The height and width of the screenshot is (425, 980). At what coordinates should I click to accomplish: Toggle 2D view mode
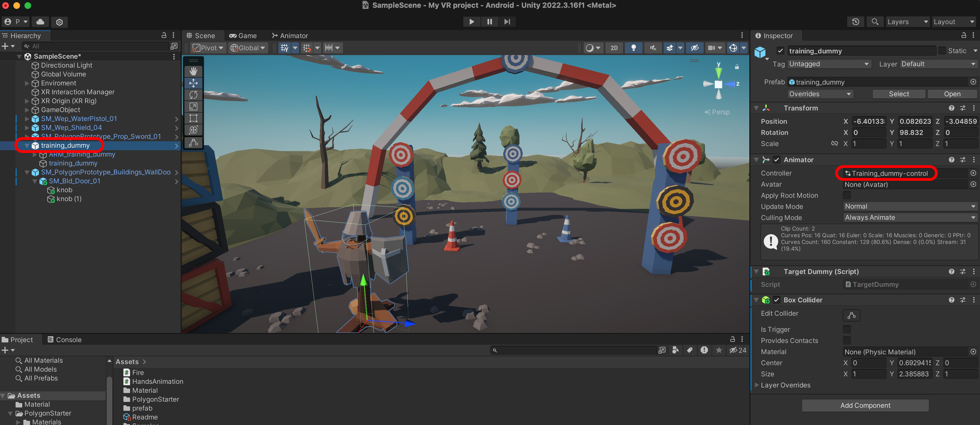click(614, 48)
